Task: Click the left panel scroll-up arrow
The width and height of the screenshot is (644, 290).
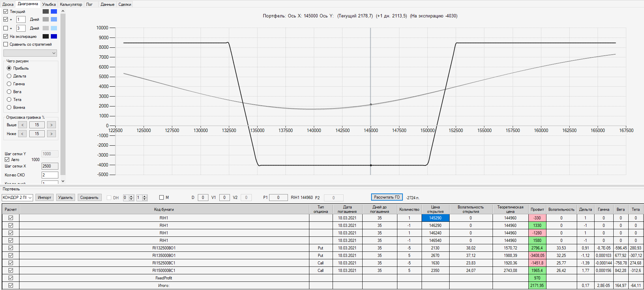Action: (63, 11)
